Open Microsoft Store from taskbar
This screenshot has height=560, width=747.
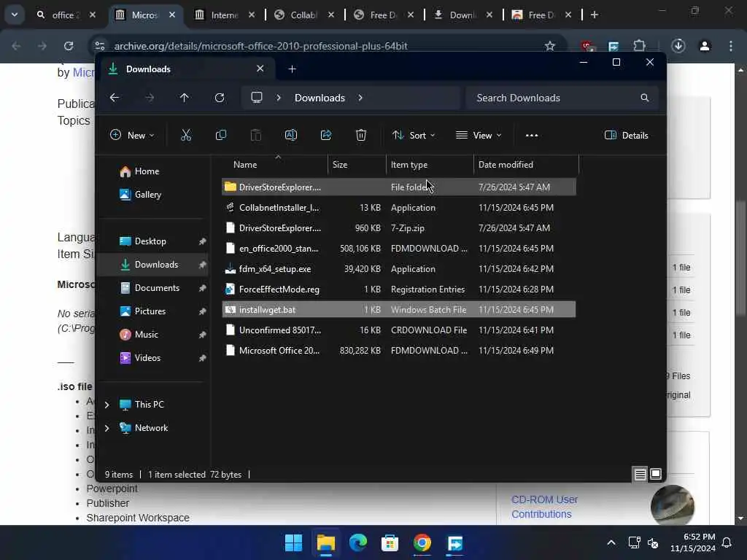point(390,542)
